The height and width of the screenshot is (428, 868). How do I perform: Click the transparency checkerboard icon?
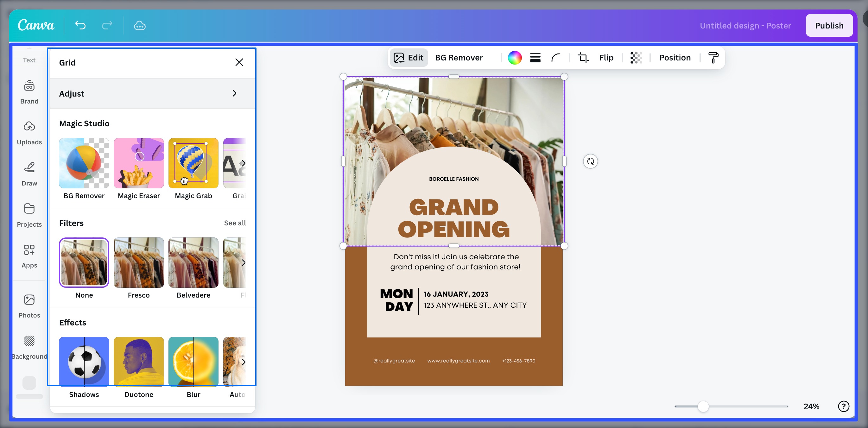(x=636, y=58)
